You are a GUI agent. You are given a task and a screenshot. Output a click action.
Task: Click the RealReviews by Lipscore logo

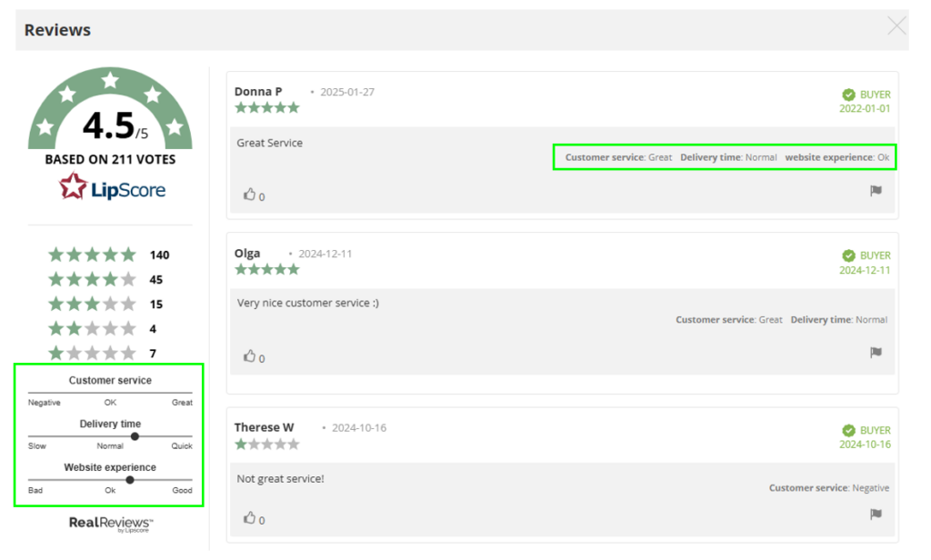coord(110,524)
